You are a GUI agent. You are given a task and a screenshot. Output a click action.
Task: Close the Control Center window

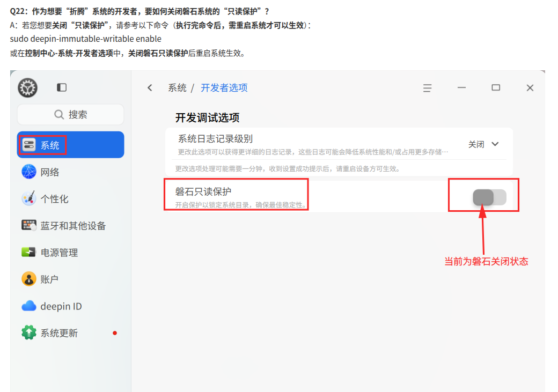[x=530, y=88]
